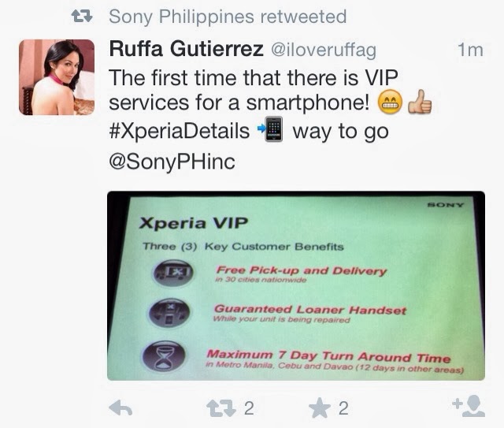This screenshot has height=428, width=504.
Task: Click the 1m timestamp
Action: [470, 50]
